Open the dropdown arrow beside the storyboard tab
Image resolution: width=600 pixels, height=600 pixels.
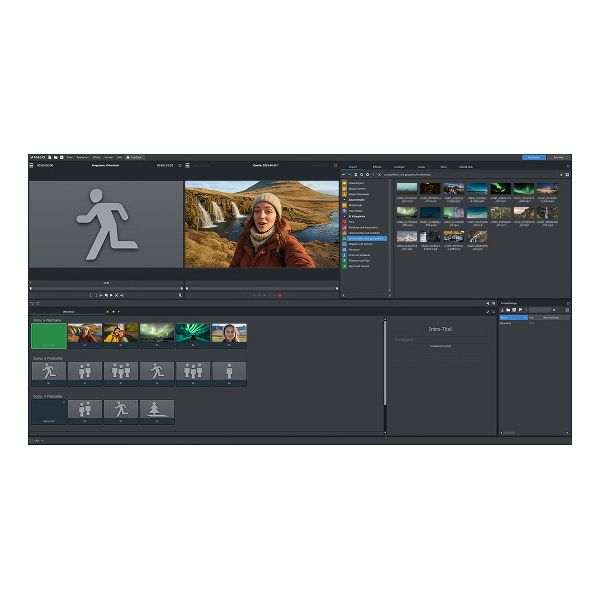pyautogui.click(x=119, y=311)
